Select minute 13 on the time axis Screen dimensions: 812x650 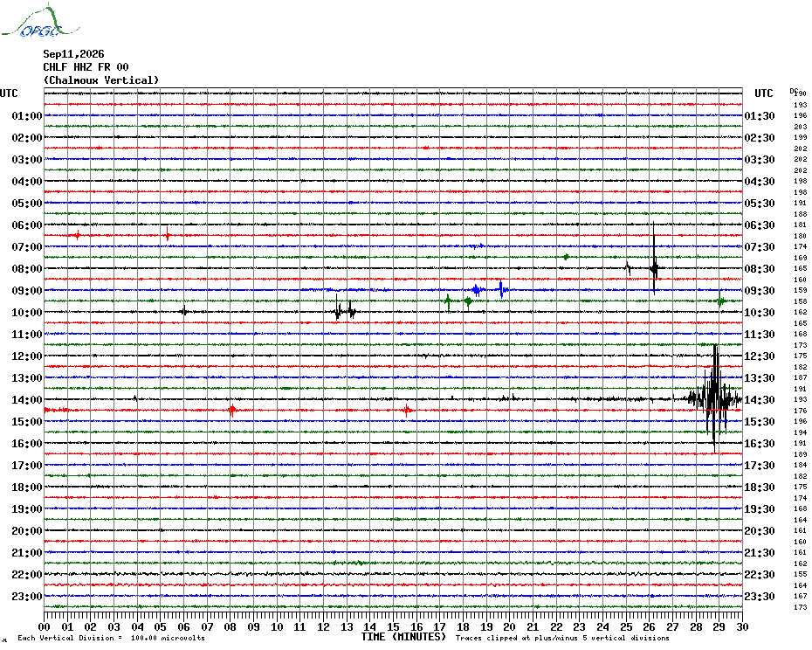(x=347, y=626)
